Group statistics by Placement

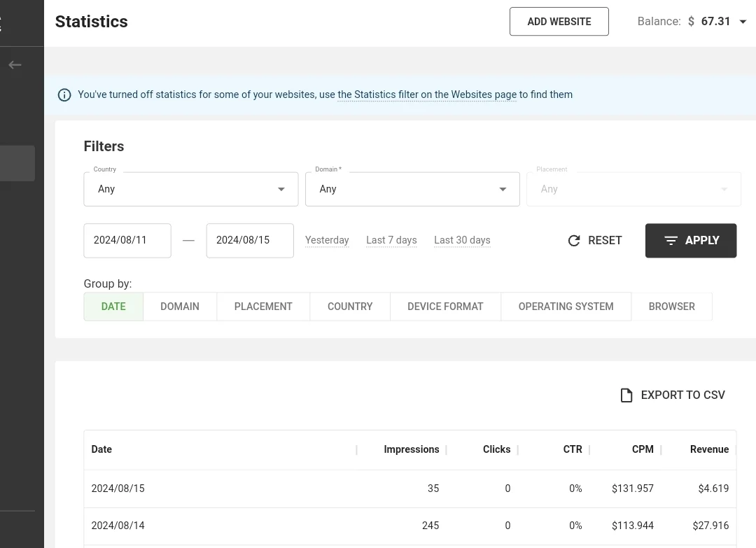tap(263, 307)
